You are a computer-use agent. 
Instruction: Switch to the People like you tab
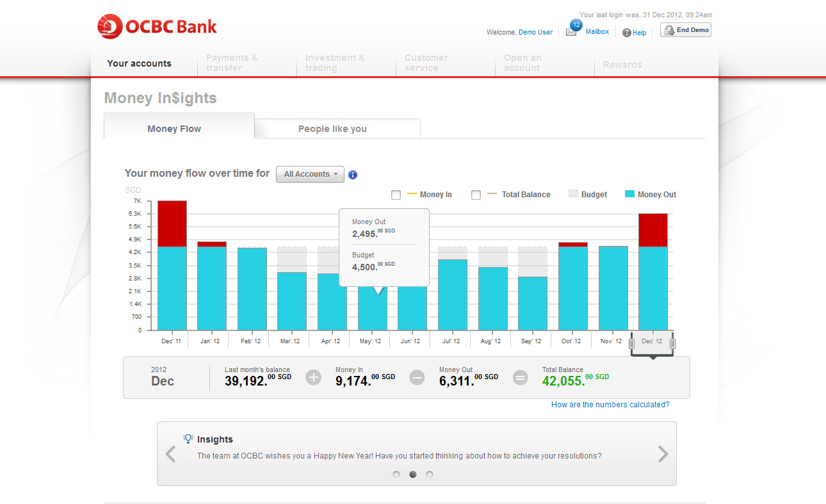[x=337, y=129]
